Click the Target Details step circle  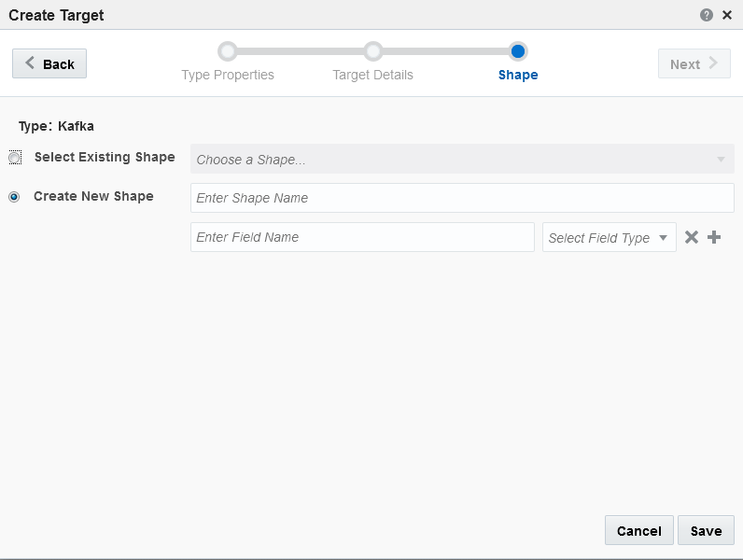coord(373,51)
